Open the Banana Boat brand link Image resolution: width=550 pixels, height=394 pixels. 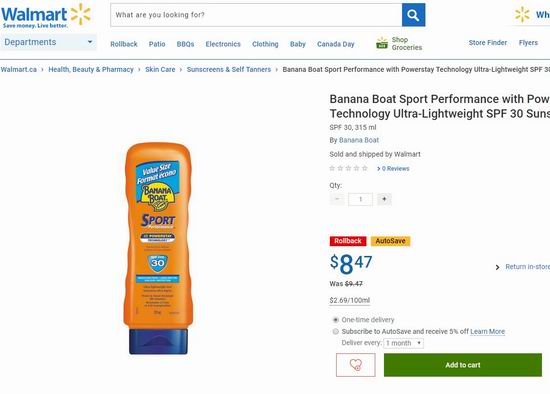click(359, 140)
